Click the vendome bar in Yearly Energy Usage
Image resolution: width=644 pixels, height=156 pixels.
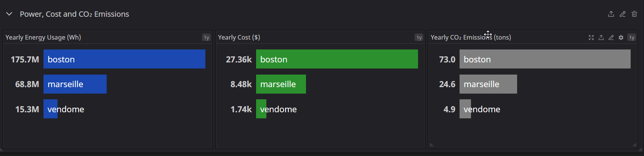pyautogui.click(x=50, y=109)
